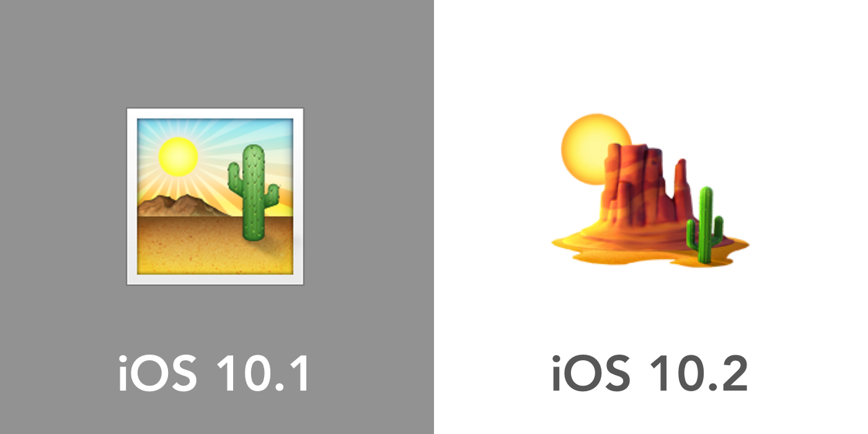Image resolution: width=868 pixels, height=434 pixels.
Task: Click the narrow rock spire right of the mesa
Action: [x=681, y=186]
